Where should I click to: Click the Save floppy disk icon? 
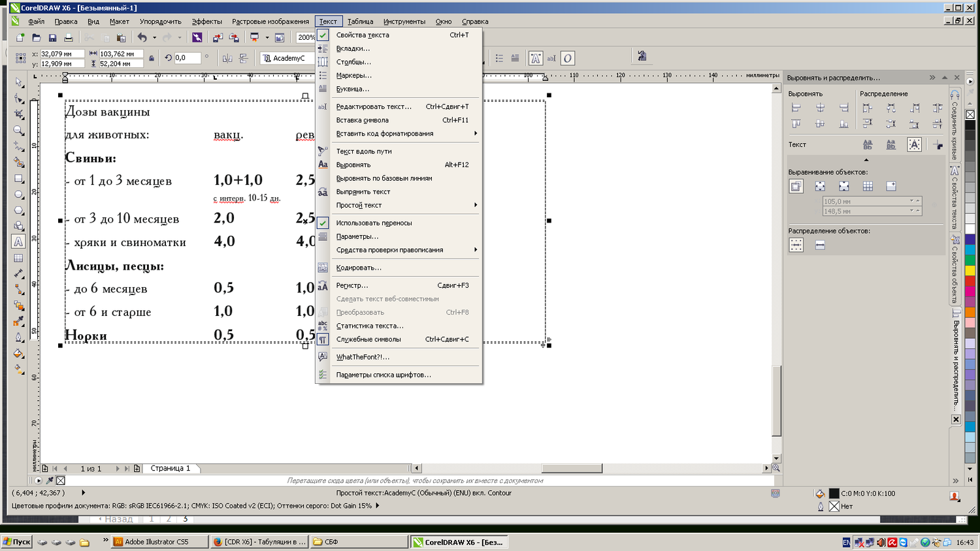click(x=52, y=38)
